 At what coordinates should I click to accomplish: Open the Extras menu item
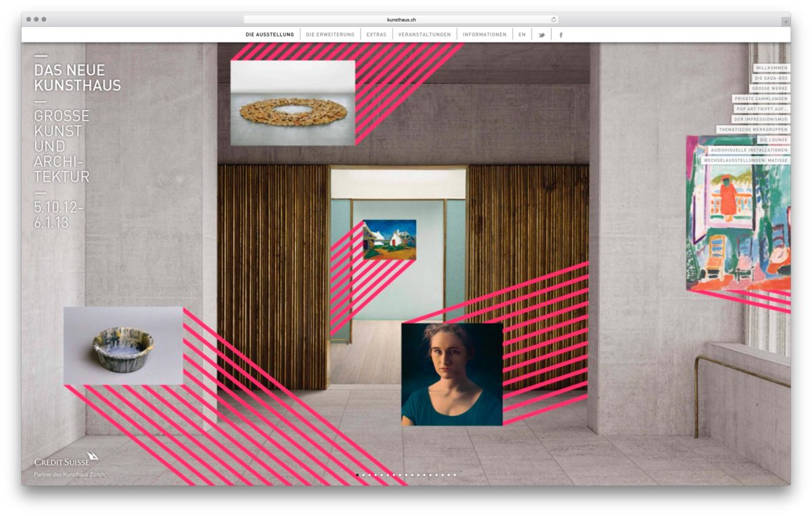(x=376, y=34)
